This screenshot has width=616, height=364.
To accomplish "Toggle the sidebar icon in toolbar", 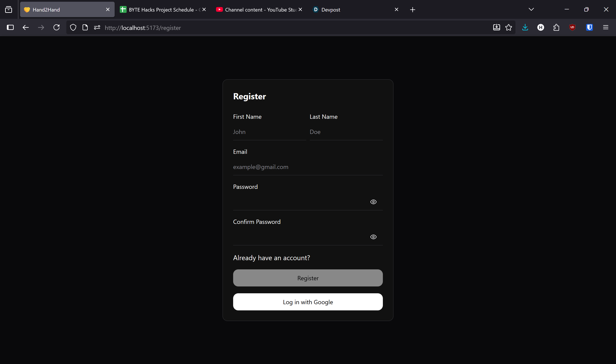I will coord(10,28).
